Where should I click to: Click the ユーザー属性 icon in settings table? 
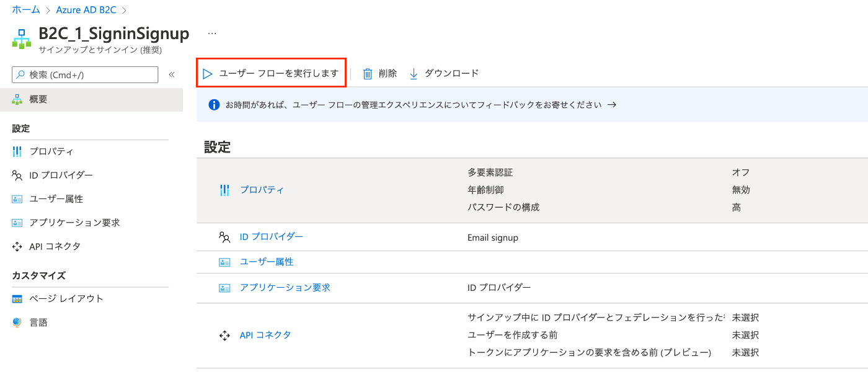point(224,262)
